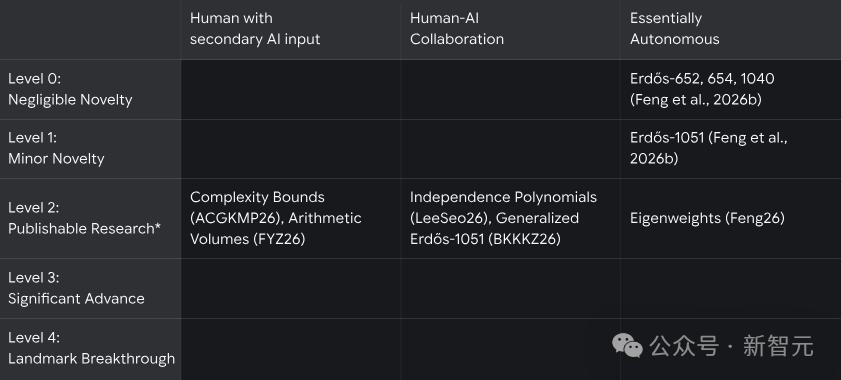Click the 'Level 4: Landmark Breakthrough' row label
This screenshot has width=841, height=380.
click(x=91, y=348)
